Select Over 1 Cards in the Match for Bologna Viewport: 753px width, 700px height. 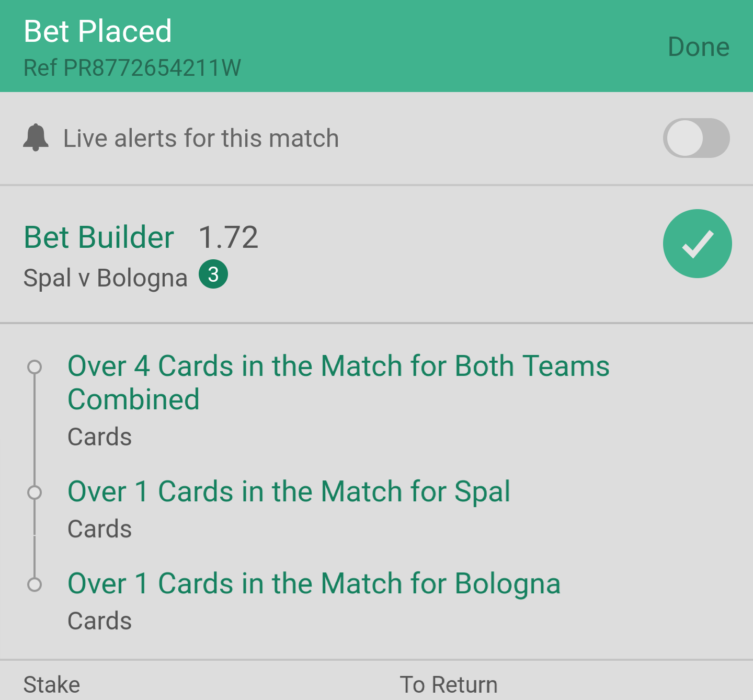tap(314, 584)
